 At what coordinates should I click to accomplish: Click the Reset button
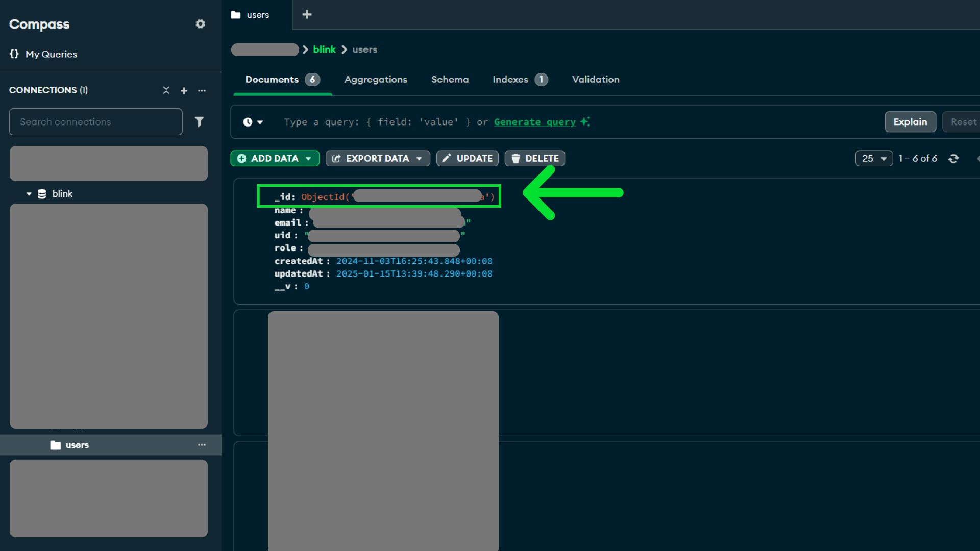pyautogui.click(x=962, y=122)
